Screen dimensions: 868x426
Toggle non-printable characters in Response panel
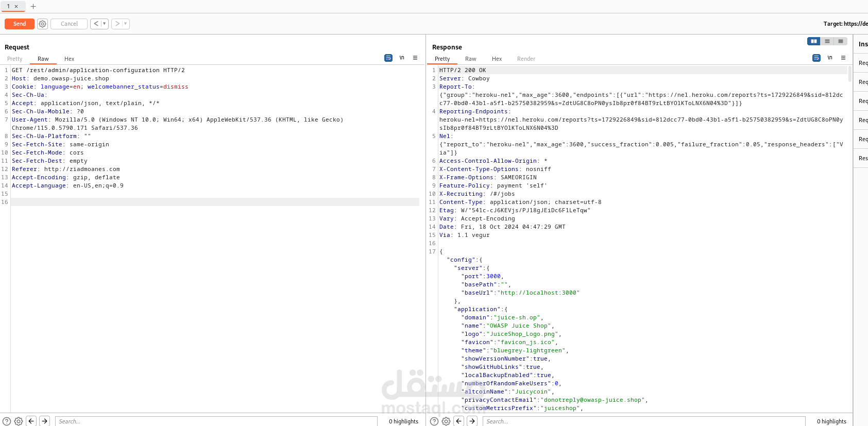click(x=830, y=58)
